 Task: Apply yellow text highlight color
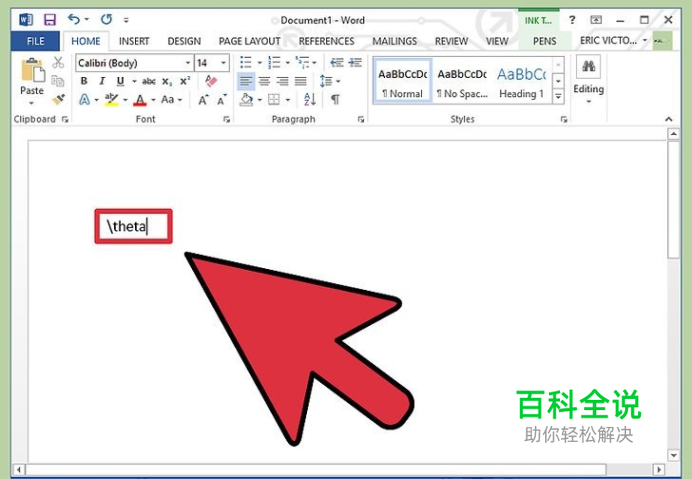(x=111, y=100)
